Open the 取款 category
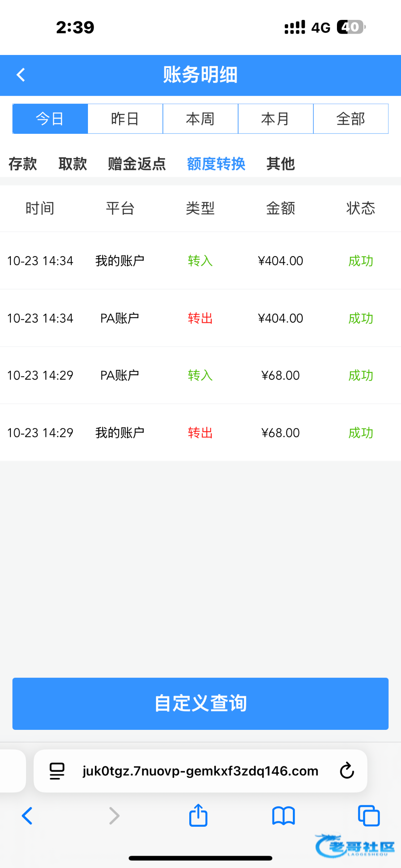Viewport: 401px width, 868px height. (x=73, y=164)
